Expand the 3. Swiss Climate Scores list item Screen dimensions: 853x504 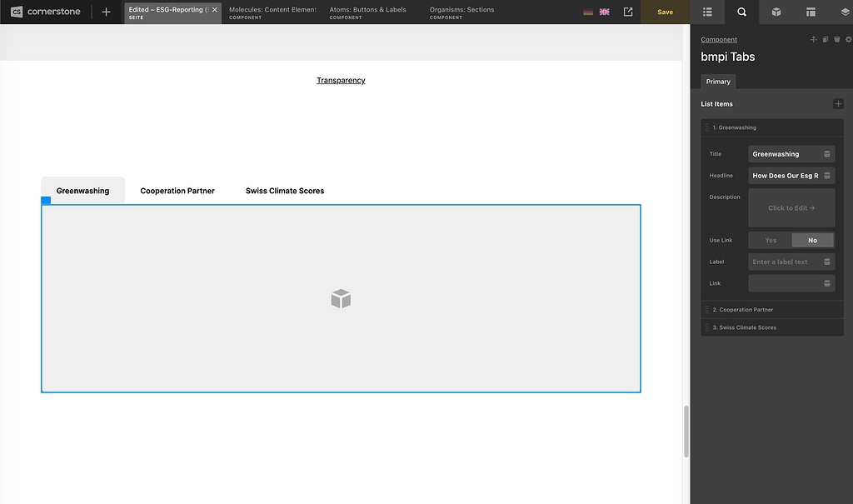tap(771, 327)
